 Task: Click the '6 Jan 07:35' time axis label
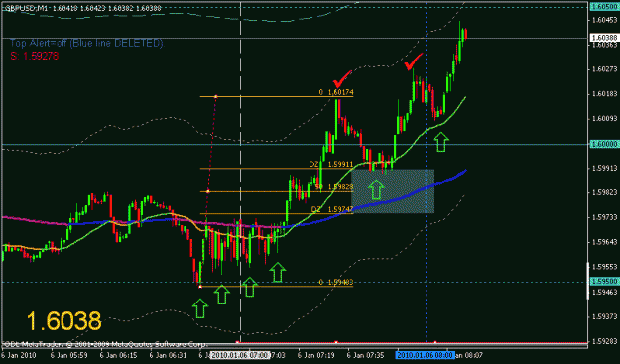[x=366, y=355]
